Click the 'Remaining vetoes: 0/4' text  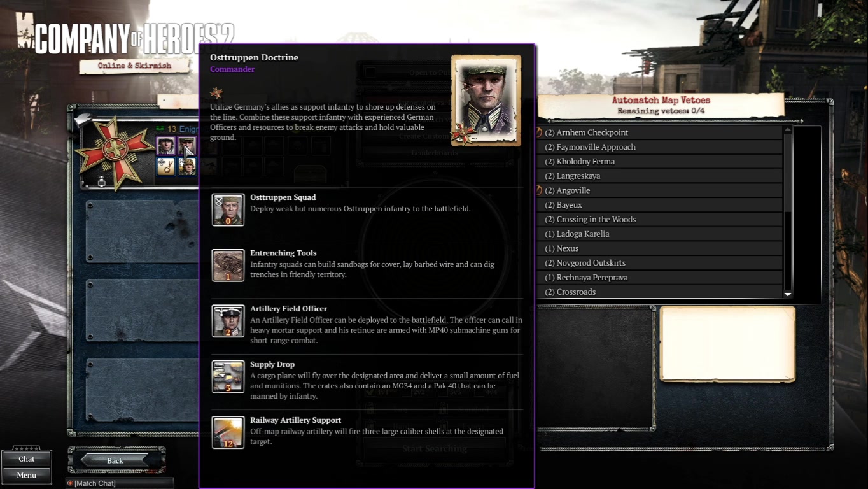(x=661, y=111)
